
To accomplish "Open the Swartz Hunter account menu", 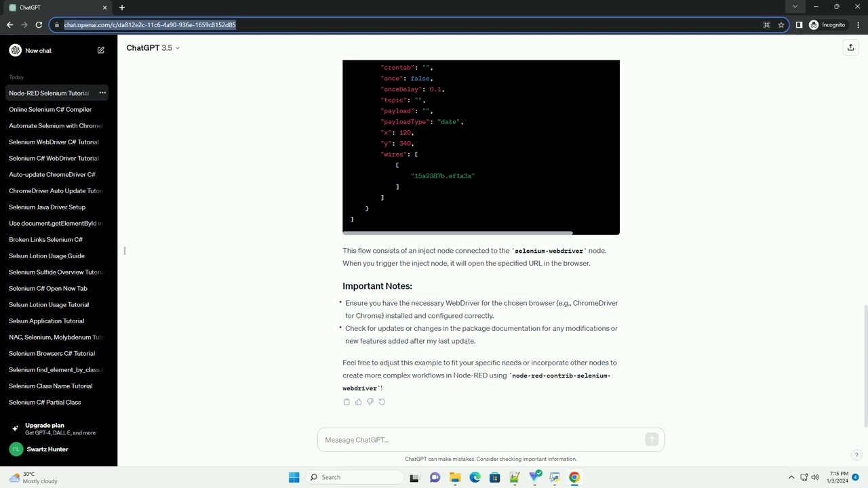I will 58,449.
